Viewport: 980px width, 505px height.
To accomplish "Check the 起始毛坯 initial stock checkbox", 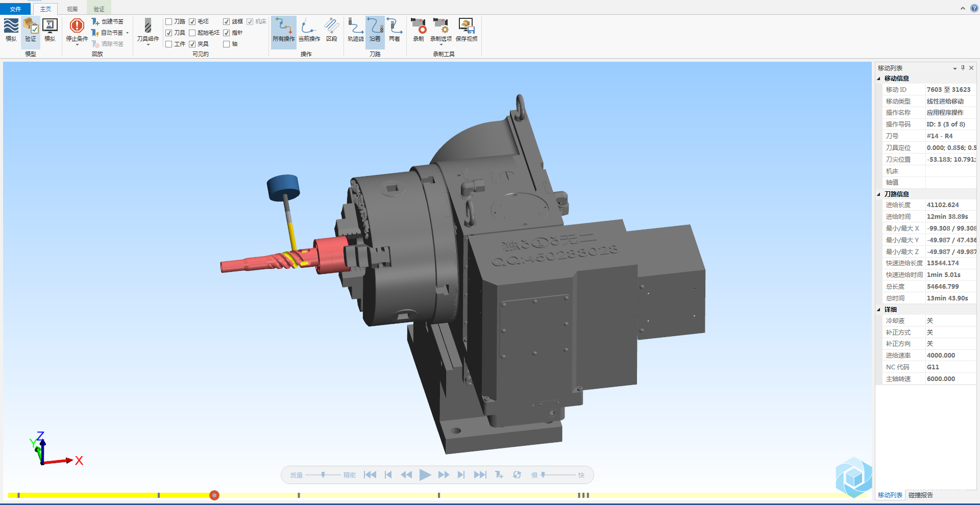I will pyautogui.click(x=192, y=33).
